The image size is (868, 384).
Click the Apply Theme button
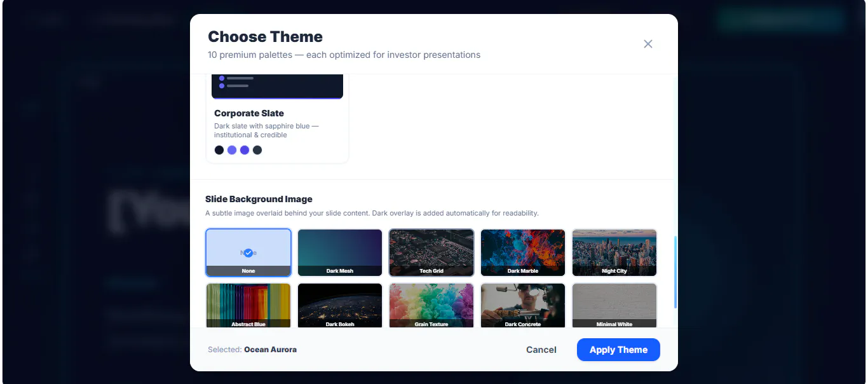tap(618, 350)
